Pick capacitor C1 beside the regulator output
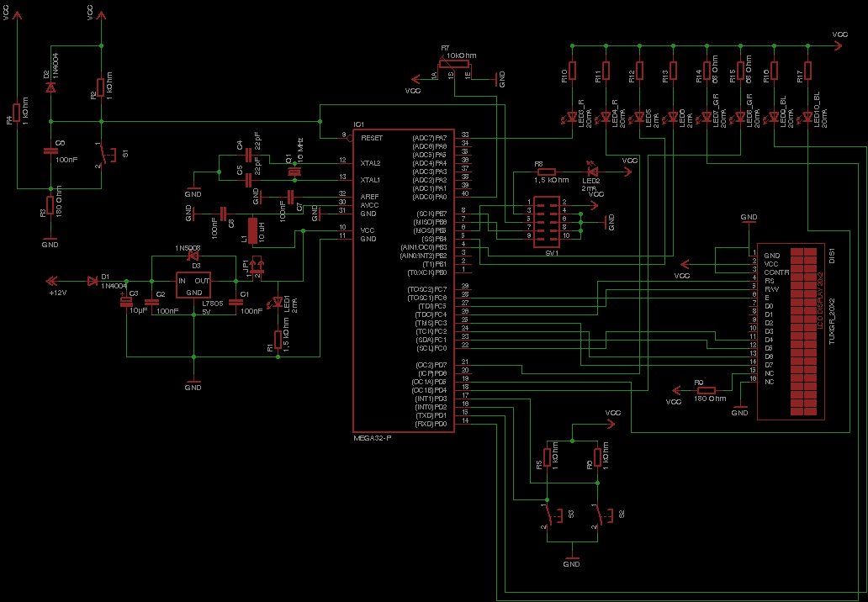This screenshot has width=868, height=602. pyautogui.click(x=236, y=302)
